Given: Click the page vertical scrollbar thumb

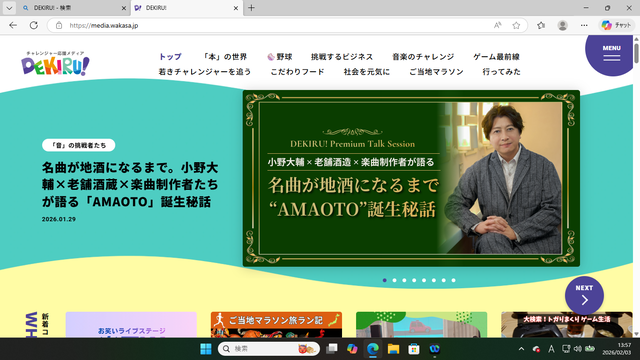Looking at the screenshot, I should pos(636,52).
